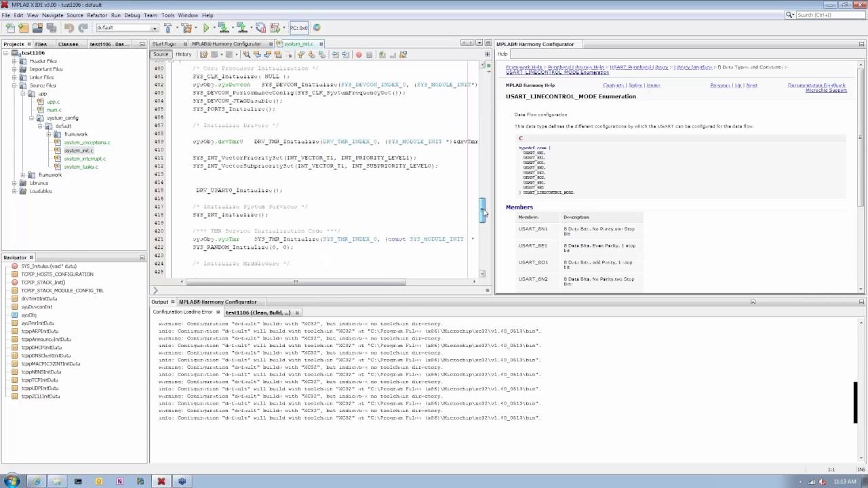
Task: Switch to the Classes panel tab
Action: pos(68,44)
